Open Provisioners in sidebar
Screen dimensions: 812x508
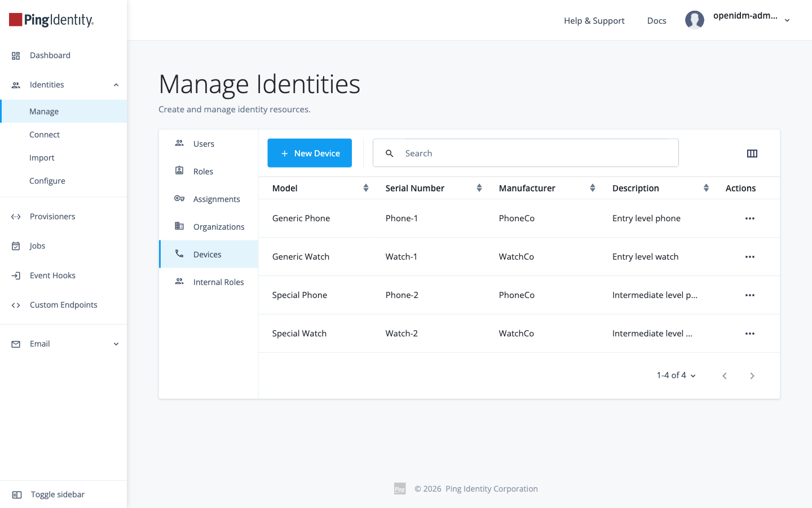(64, 217)
